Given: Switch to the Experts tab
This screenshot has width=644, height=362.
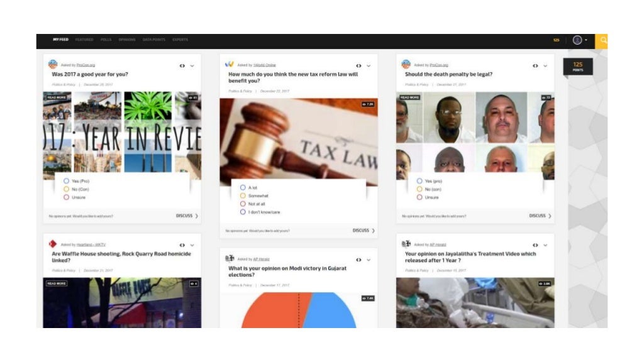Looking at the screenshot, I should pos(180,40).
